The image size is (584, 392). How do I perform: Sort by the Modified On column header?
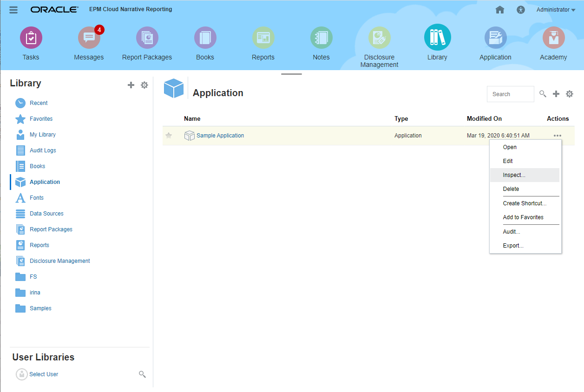tap(484, 118)
